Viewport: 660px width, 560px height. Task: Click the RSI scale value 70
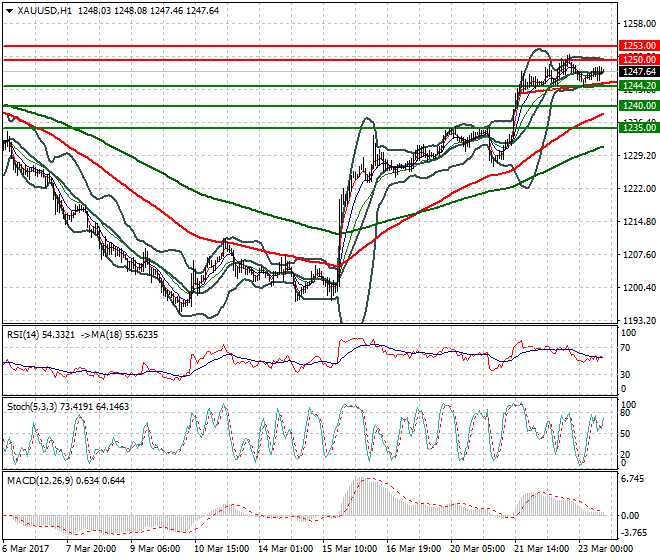pos(625,348)
